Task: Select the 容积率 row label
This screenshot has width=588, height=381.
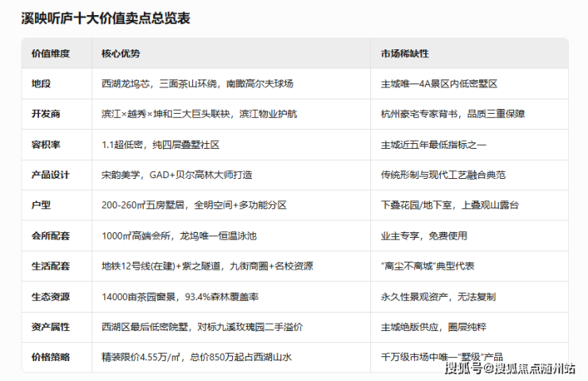Action: pyautogui.click(x=46, y=145)
